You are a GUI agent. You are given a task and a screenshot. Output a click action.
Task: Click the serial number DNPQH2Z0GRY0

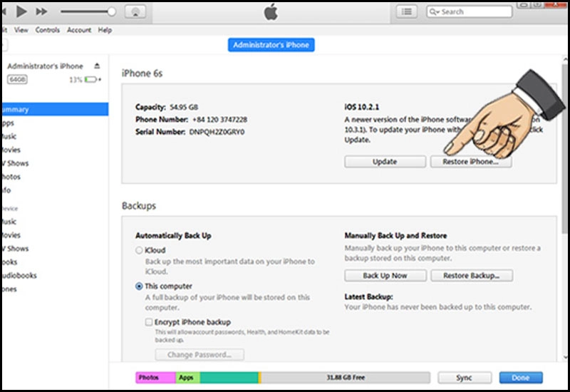click(x=217, y=132)
